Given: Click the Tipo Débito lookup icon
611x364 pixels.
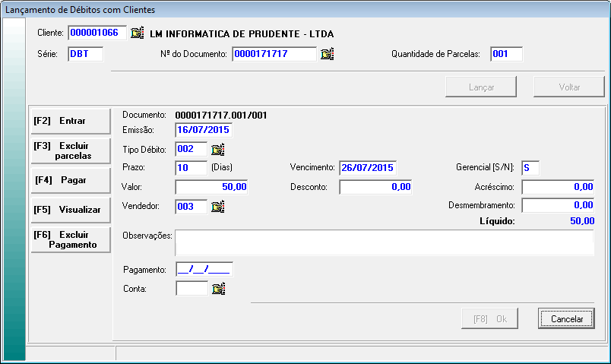Looking at the screenshot, I should (x=218, y=149).
